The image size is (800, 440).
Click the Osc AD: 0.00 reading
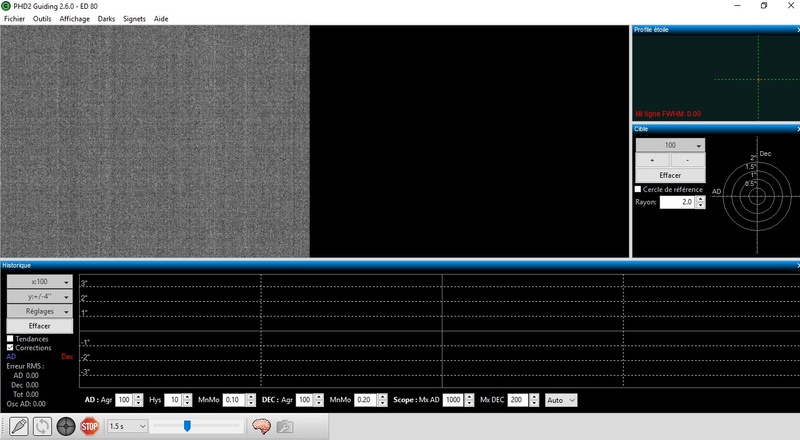[x=26, y=403]
